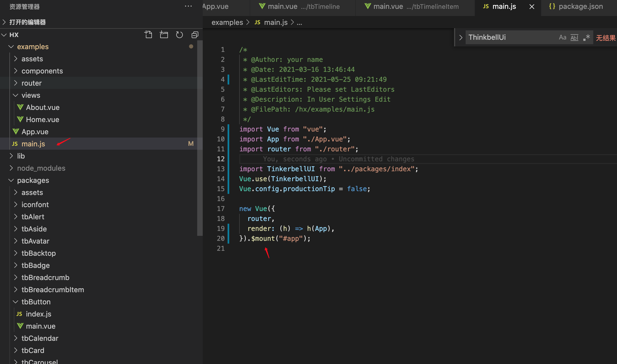Close the main.js editor tab
617x364 pixels.
[x=532, y=7]
